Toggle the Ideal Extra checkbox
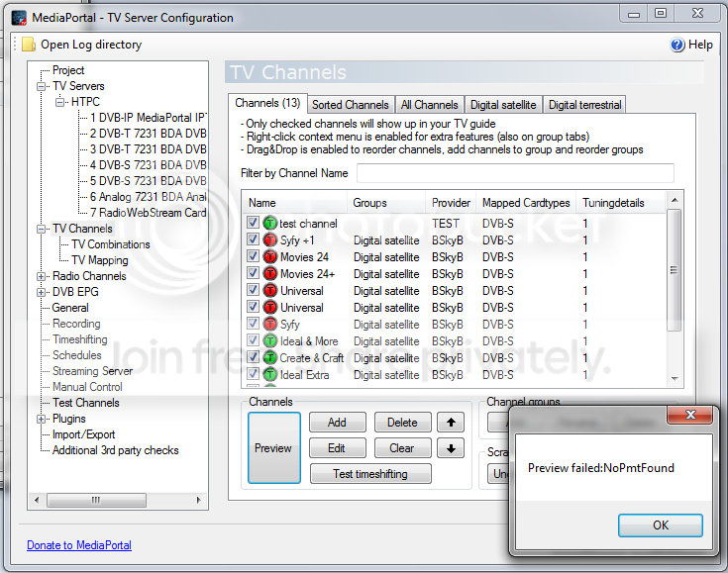728x573 pixels. click(253, 373)
